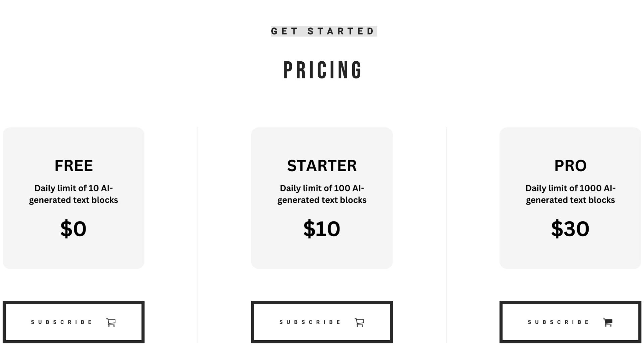Click the $10 price
Viewport: 644px width, 362px height.
click(322, 229)
